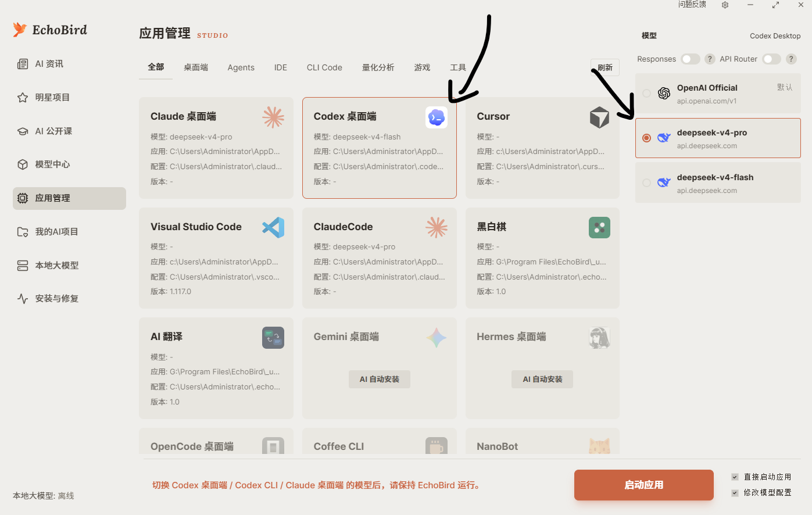This screenshot has height=515, width=812.
Task: Click the AI 翻译 app icon
Action: [273, 337]
